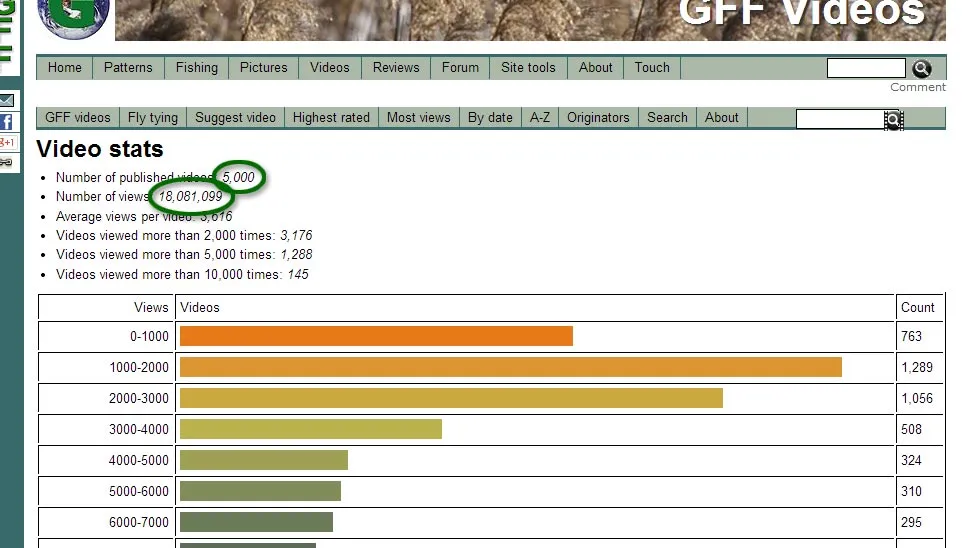
Task: Click the GFF globe logo
Action: point(73,15)
